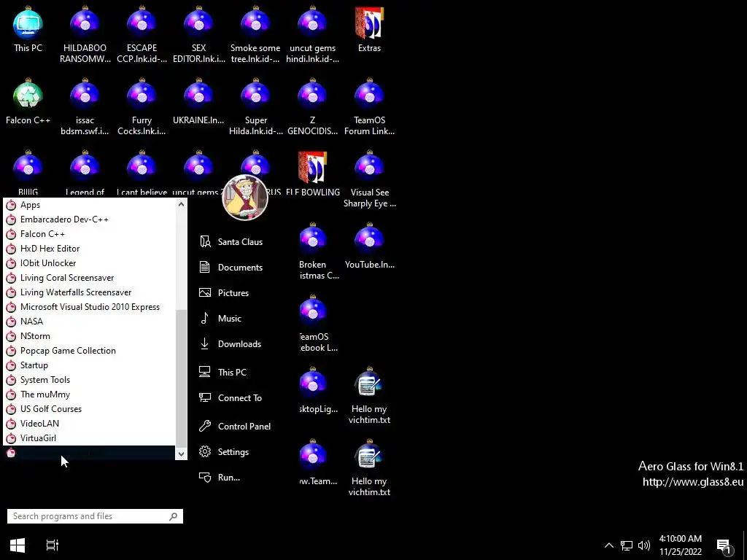
Task: Click the taskbar clock and date
Action: click(x=681, y=545)
